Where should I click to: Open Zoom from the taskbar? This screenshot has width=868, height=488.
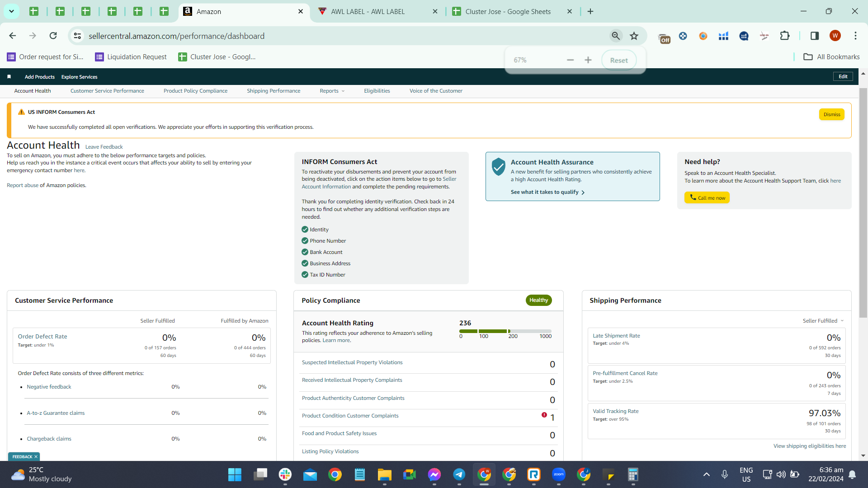(559, 474)
